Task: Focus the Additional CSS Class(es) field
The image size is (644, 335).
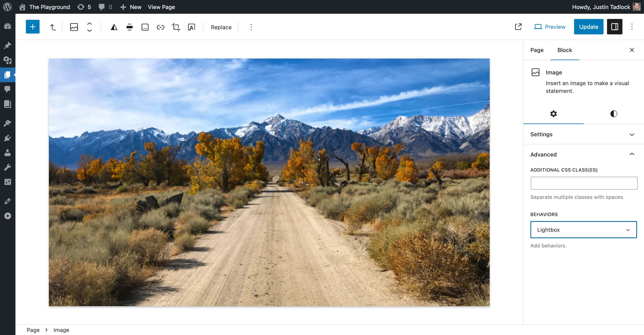Action: point(584,183)
